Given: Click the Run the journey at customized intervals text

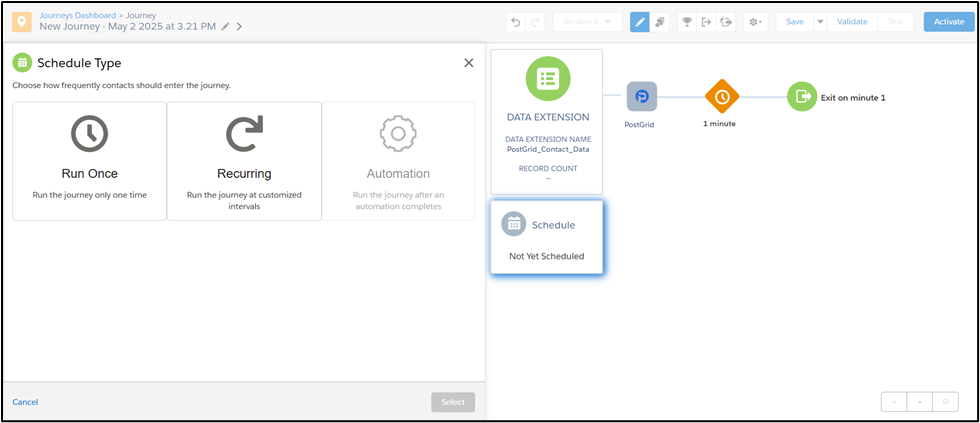Looking at the screenshot, I should [x=244, y=200].
